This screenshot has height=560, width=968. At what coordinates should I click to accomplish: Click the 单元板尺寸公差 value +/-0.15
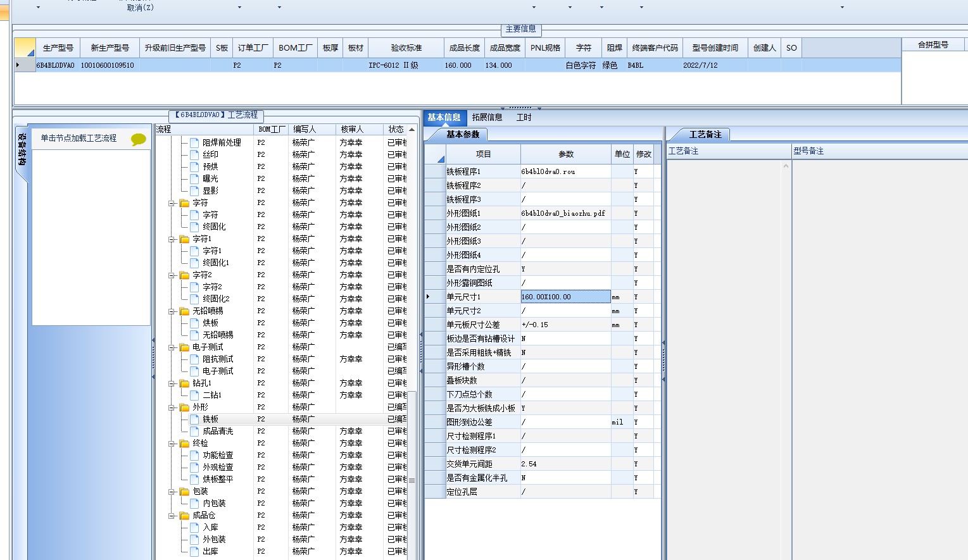(x=565, y=325)
